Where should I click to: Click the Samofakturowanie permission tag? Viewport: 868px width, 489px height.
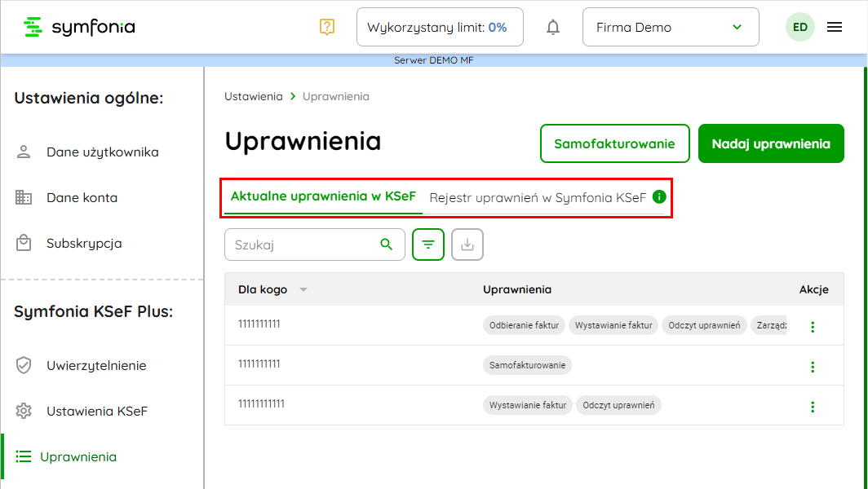(x=528, y=365)
